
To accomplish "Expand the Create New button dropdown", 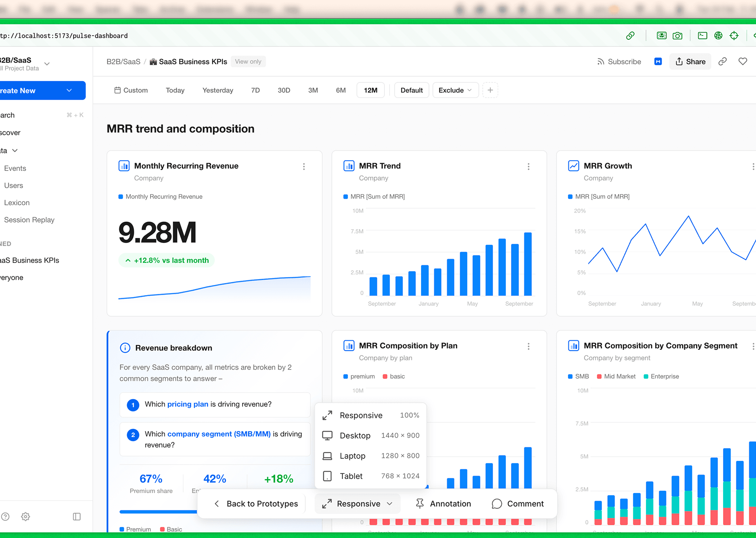I will [x=69, y=91].
